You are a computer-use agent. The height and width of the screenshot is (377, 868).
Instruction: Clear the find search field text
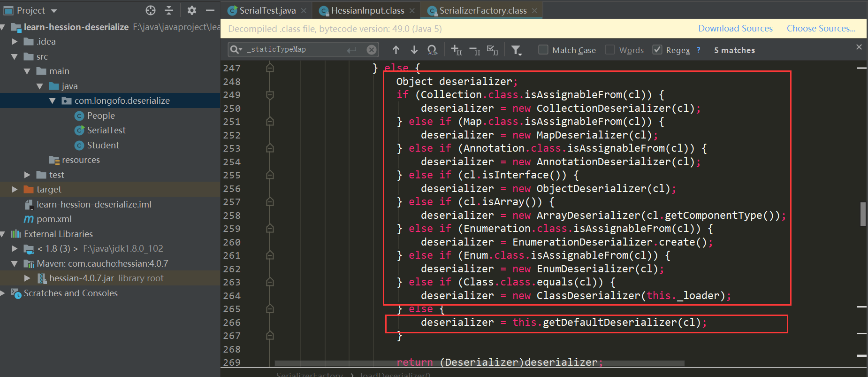[x=372, y=50]
